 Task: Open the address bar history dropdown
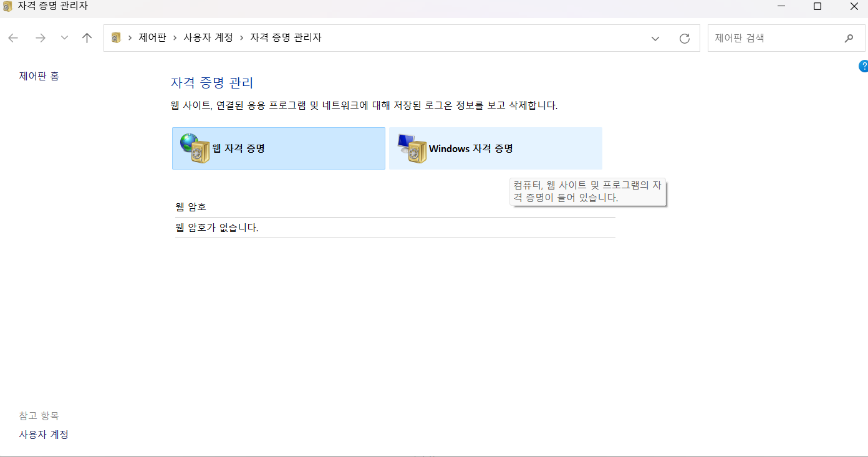coord(655,39)
